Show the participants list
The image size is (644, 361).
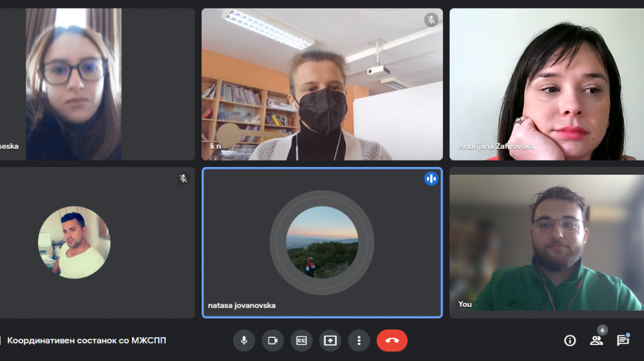tap(596, 340)
